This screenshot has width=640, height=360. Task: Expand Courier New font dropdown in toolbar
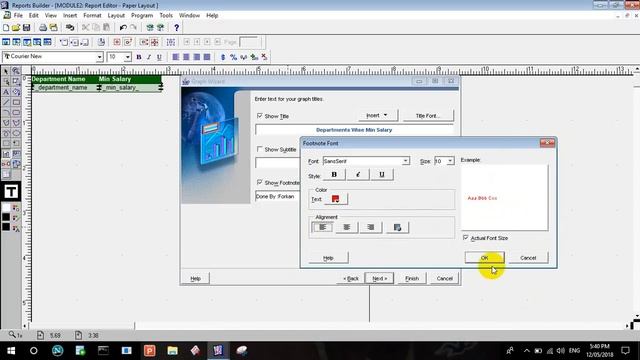99,57
